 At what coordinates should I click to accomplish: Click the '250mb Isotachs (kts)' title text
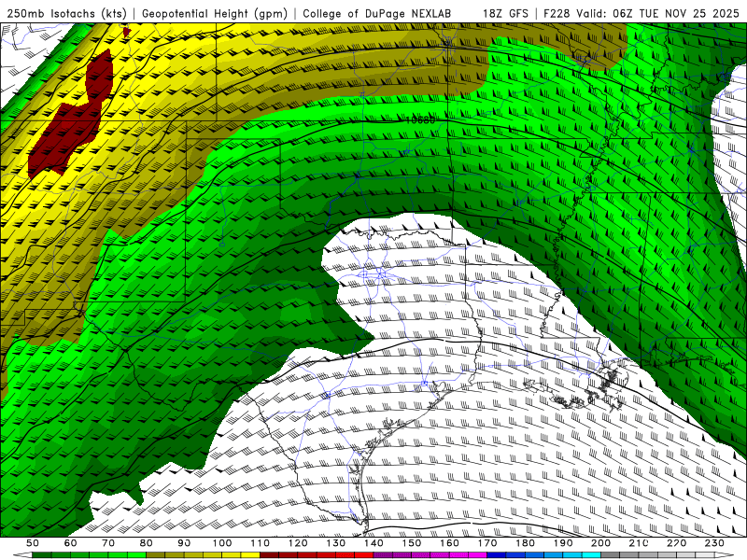66,14
